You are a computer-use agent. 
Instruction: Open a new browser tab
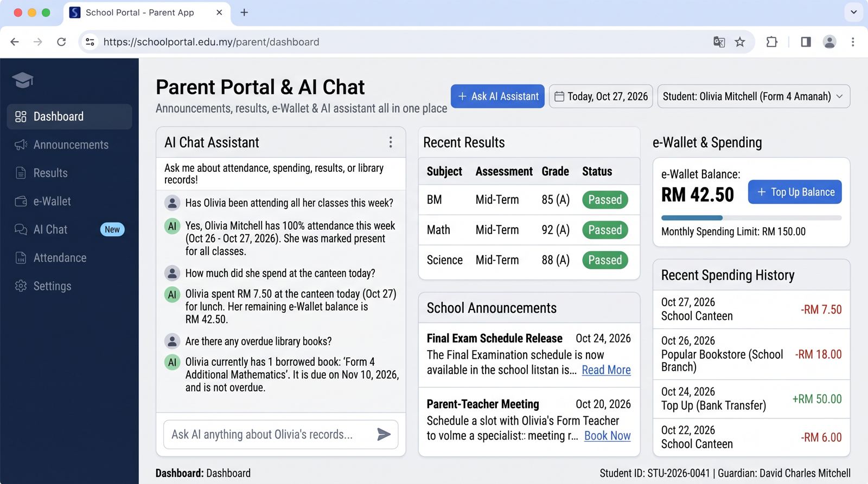pos(244,12)
